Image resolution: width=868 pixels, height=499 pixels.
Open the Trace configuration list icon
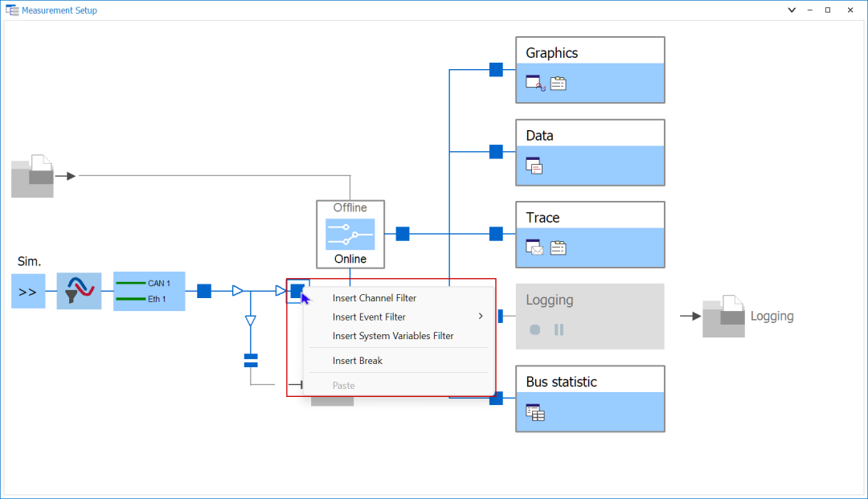click(x=558, y=247)
